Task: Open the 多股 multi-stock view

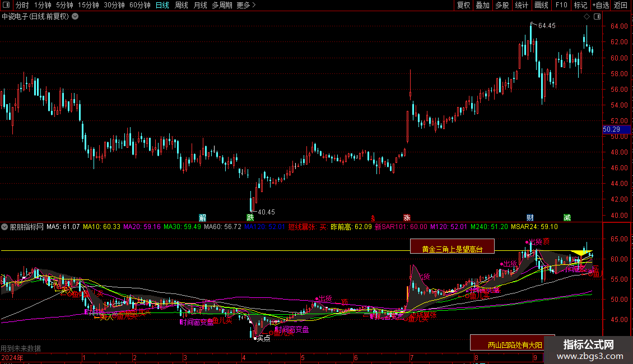Action: (502, 5)
